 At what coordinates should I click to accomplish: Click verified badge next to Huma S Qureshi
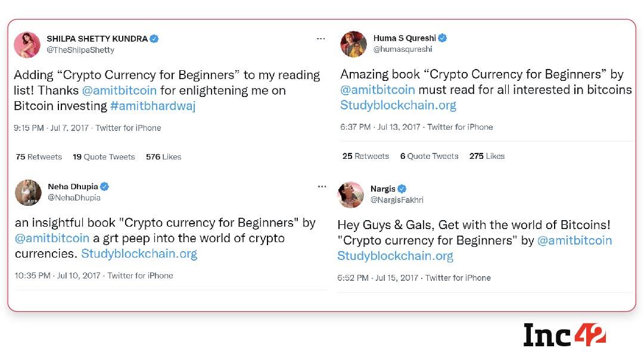pyautogui.click(x=442, y=38)
